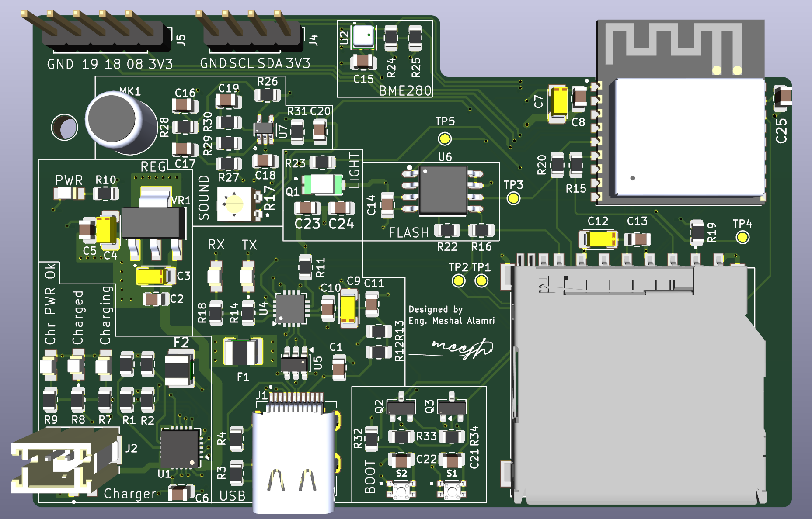
Task: Select the U5 IC package
Action: [x=295, y=363]
